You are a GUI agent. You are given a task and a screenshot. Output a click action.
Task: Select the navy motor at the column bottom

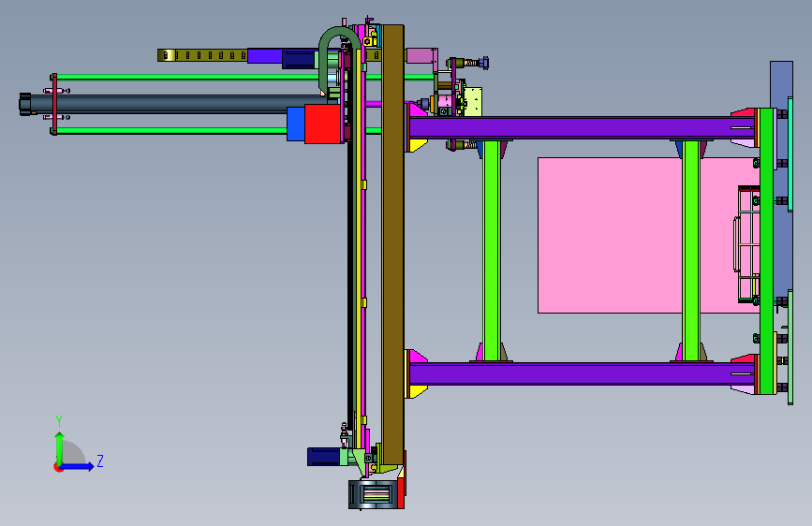tap(324, 457)
